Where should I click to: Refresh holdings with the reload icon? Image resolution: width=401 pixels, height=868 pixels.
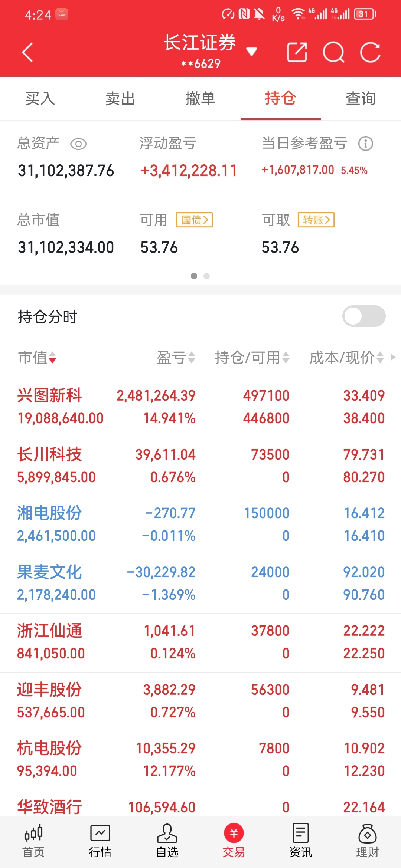[370, 52]
